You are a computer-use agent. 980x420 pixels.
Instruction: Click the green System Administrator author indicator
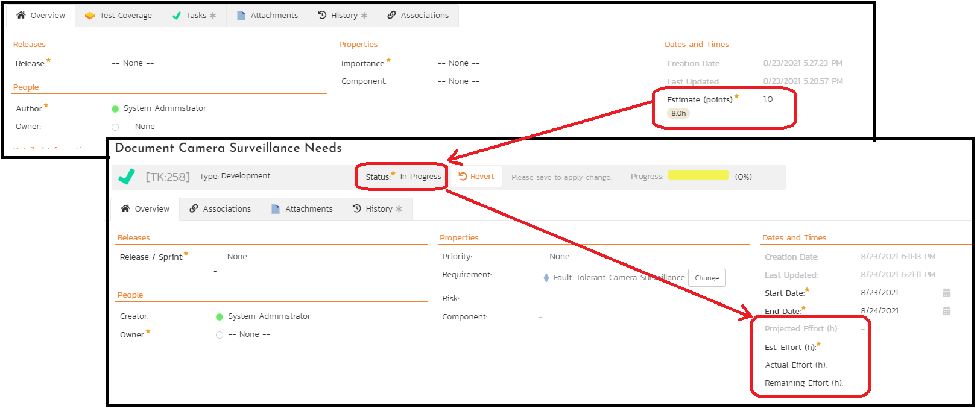coord(115,109)
